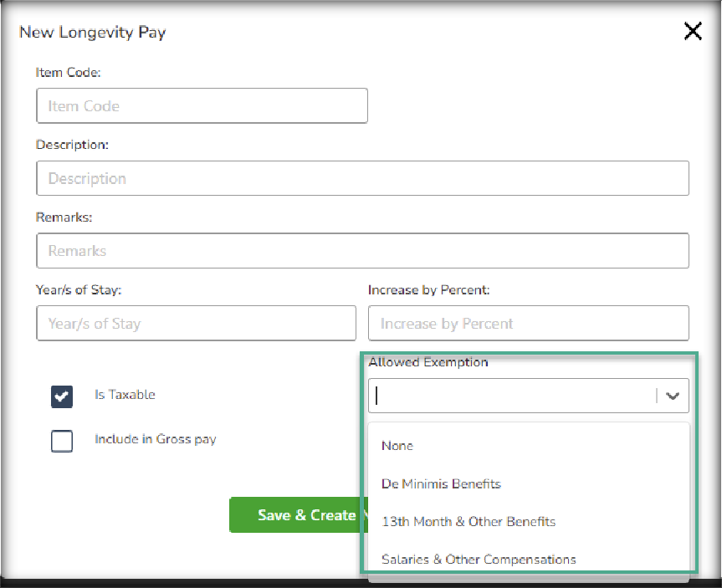
Task: Click the New Longevity Pay title
Action: tap(92, 33)
